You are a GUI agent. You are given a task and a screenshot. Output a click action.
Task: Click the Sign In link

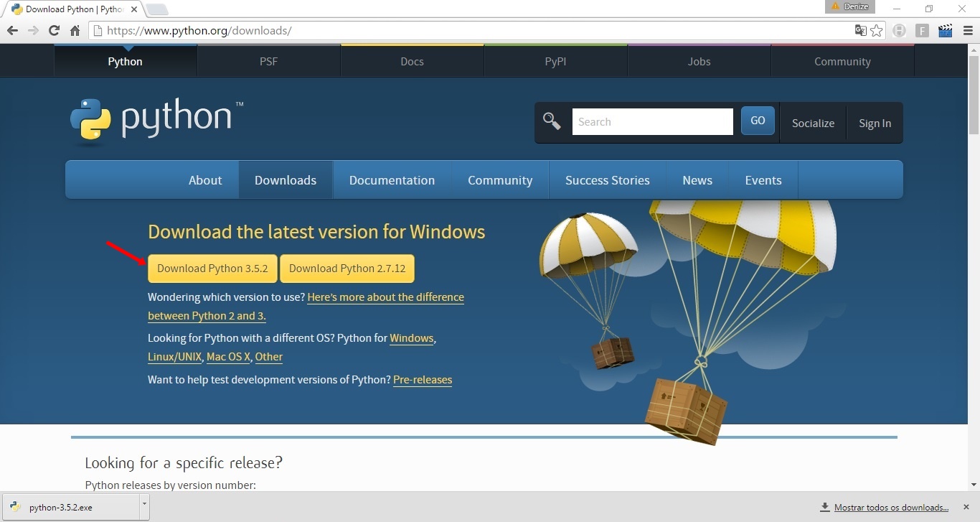pyautogui.click(x=875, y=123)
